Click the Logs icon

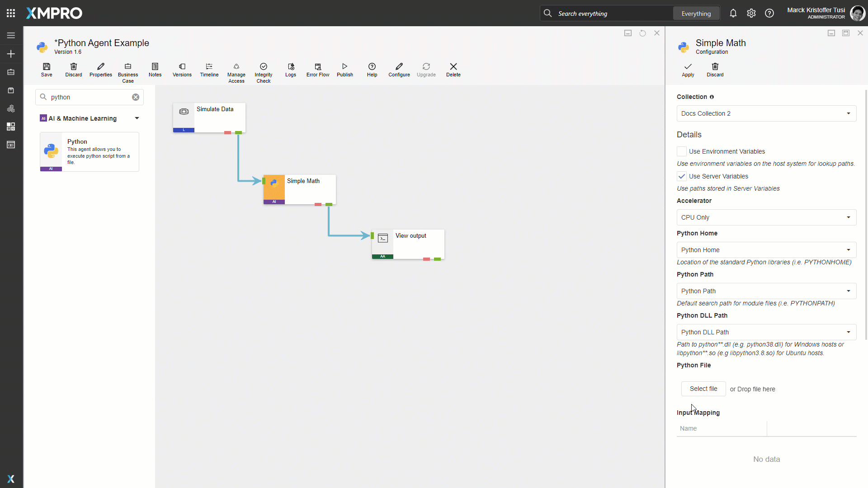coord(291,70)
